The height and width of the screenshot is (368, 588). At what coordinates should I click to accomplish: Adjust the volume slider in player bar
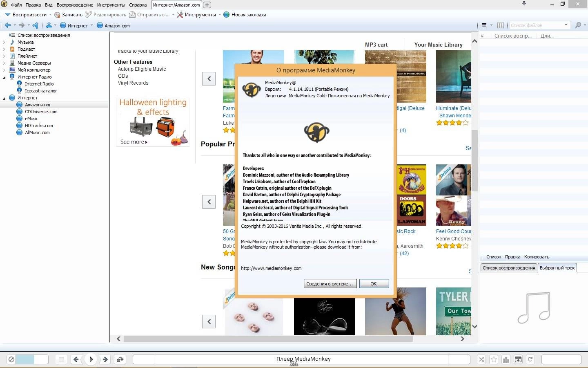[x=32, y=359]
